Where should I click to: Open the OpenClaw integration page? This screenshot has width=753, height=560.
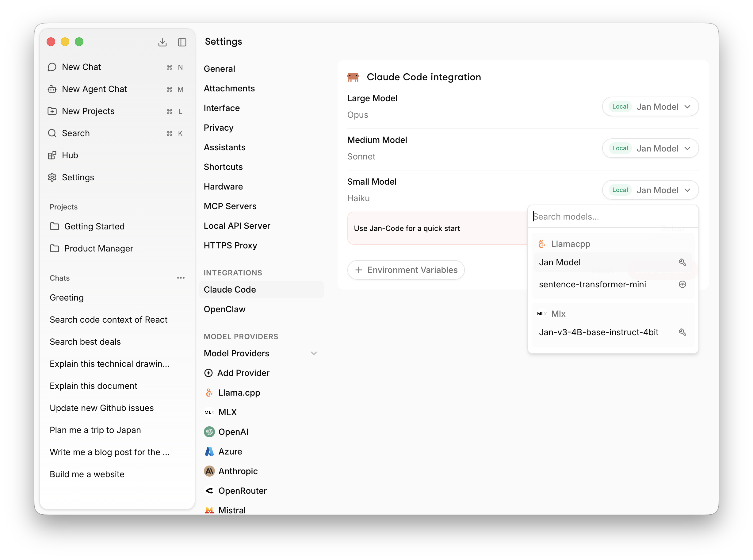coord(224,309)
